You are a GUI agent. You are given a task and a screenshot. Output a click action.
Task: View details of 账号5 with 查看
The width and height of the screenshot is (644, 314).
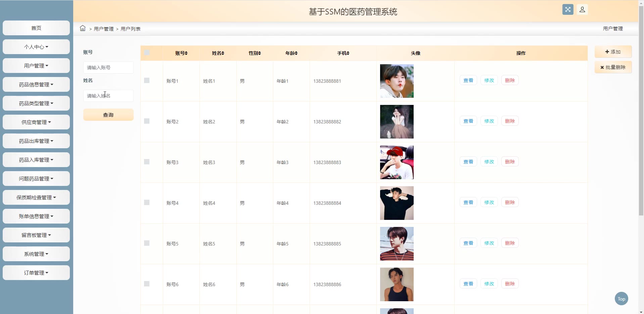pyautogui.click(x=468, y=243)
